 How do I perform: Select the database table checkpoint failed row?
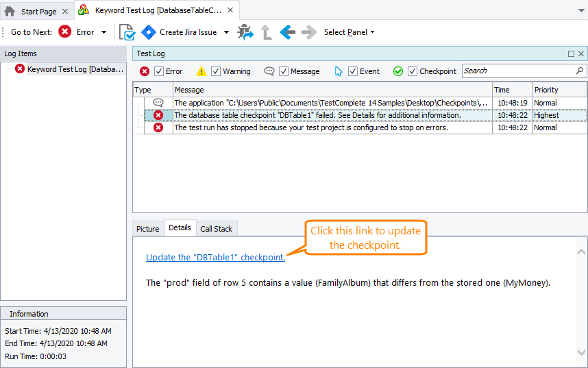coord(317,115)
